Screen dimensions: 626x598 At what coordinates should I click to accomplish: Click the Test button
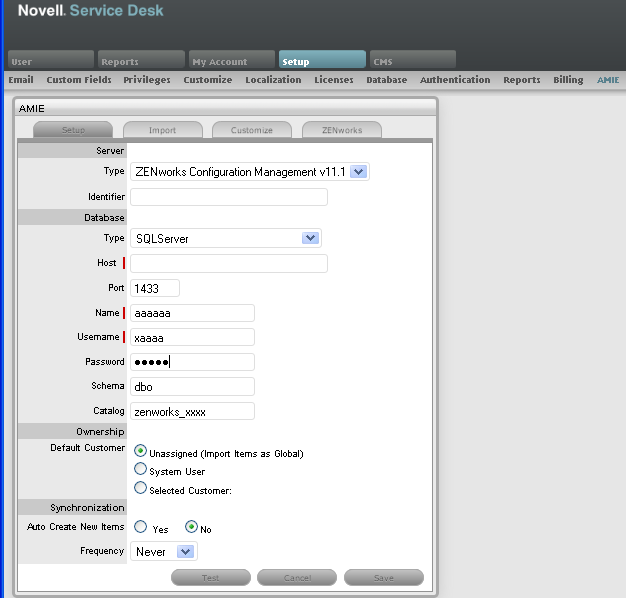pyautogui.click(x=211, y=578)
